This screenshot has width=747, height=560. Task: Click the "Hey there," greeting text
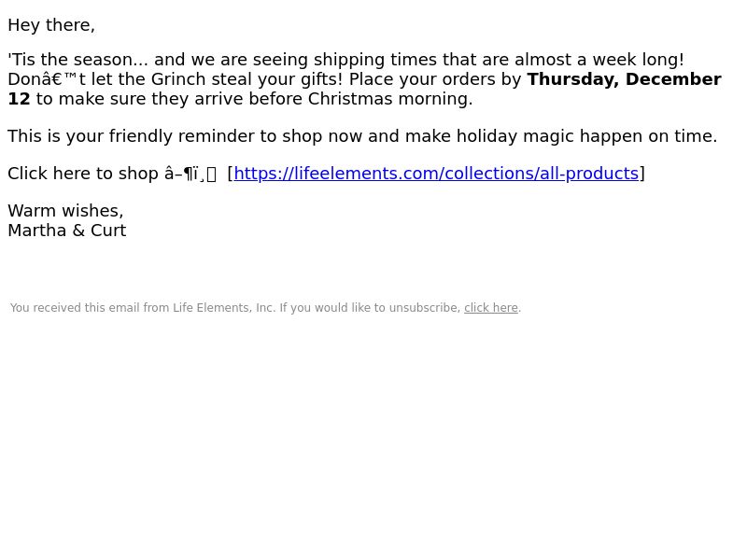51,25
